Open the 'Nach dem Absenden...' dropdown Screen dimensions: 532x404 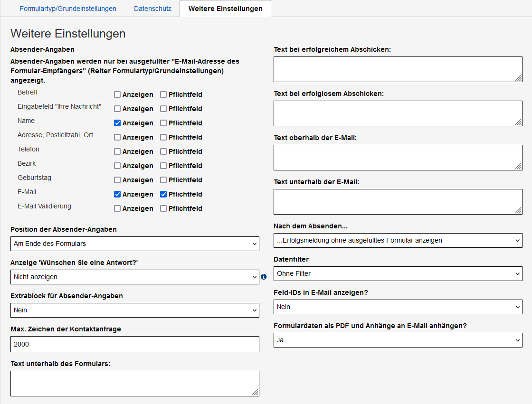(398, 240)
